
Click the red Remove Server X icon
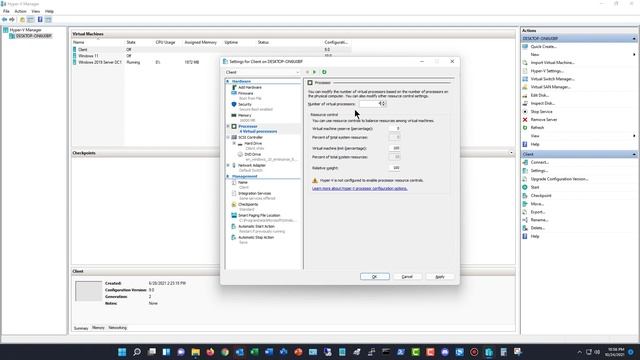(525, 120)
